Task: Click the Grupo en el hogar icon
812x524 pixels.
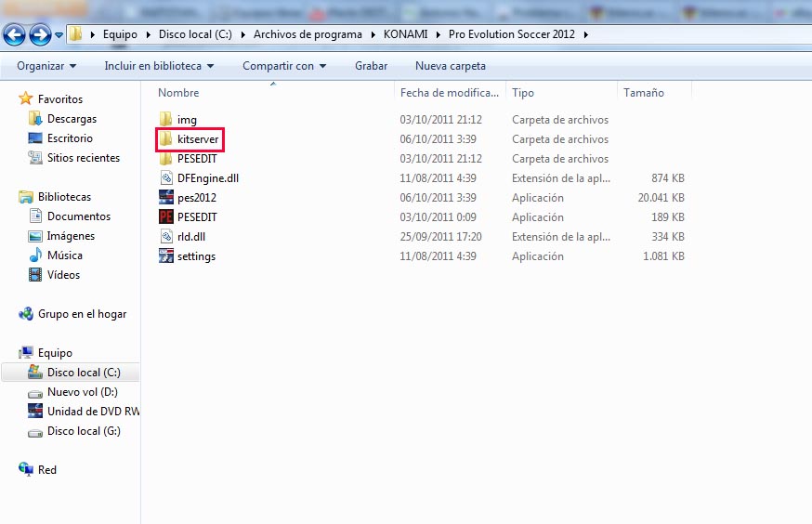Action: click(25, 314)
